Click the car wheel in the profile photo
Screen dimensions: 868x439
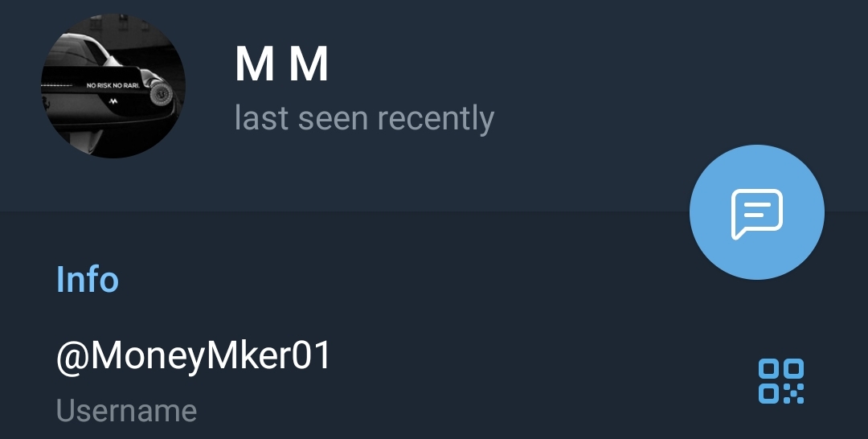click(x=160, y=92)
